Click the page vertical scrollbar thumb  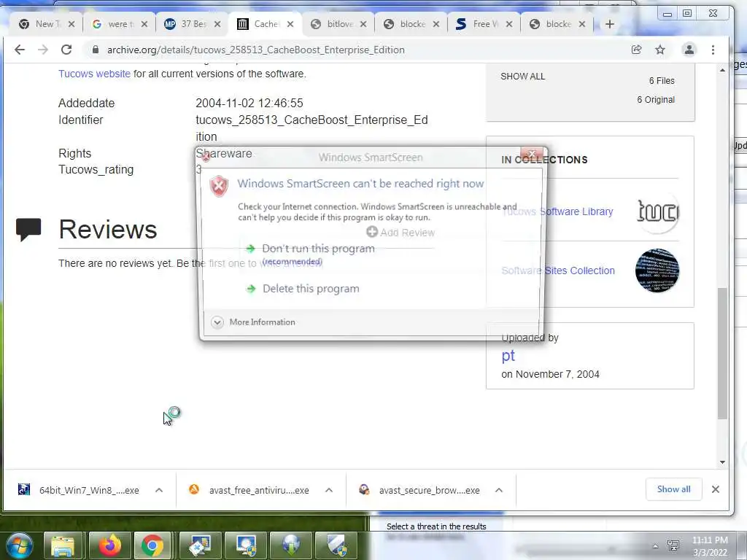(722, 354)
